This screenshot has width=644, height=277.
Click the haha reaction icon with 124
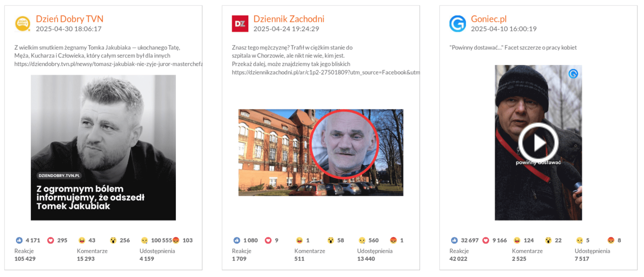click(x=517, y=240)
